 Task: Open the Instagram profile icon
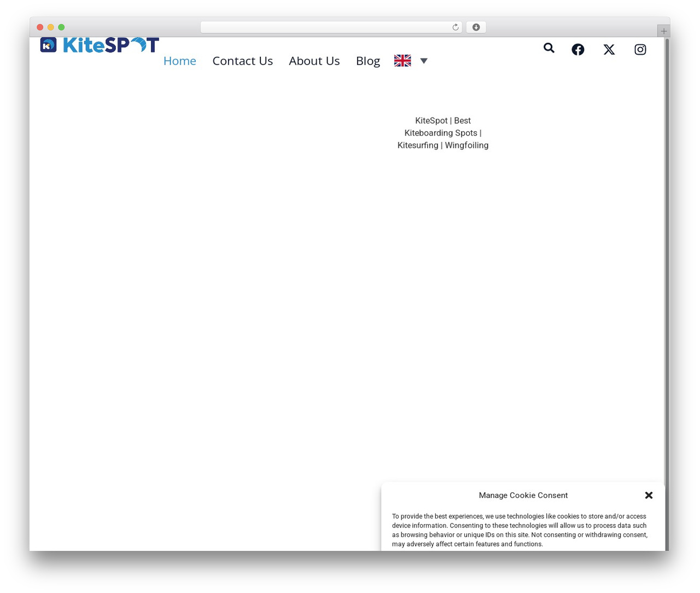pos(640,50)
